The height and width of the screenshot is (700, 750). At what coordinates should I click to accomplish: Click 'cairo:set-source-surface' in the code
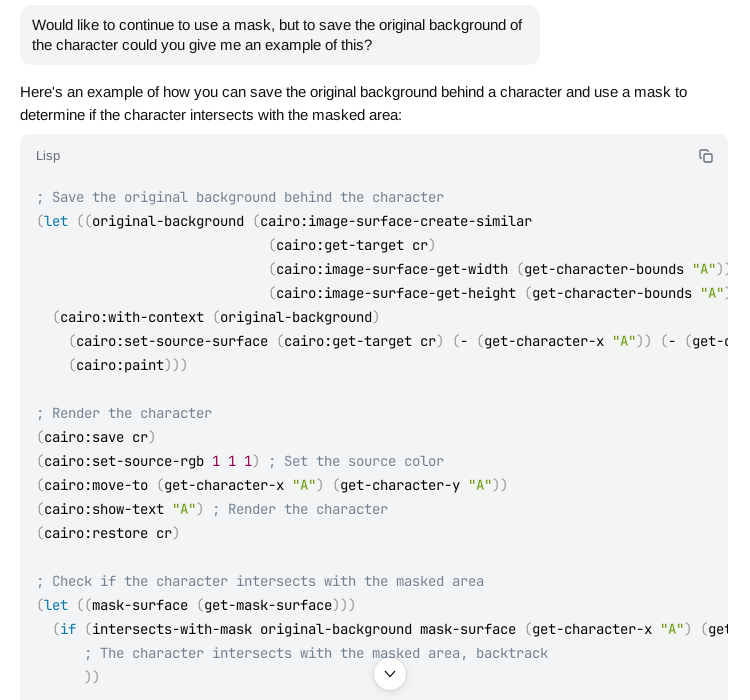coord(172,341)
